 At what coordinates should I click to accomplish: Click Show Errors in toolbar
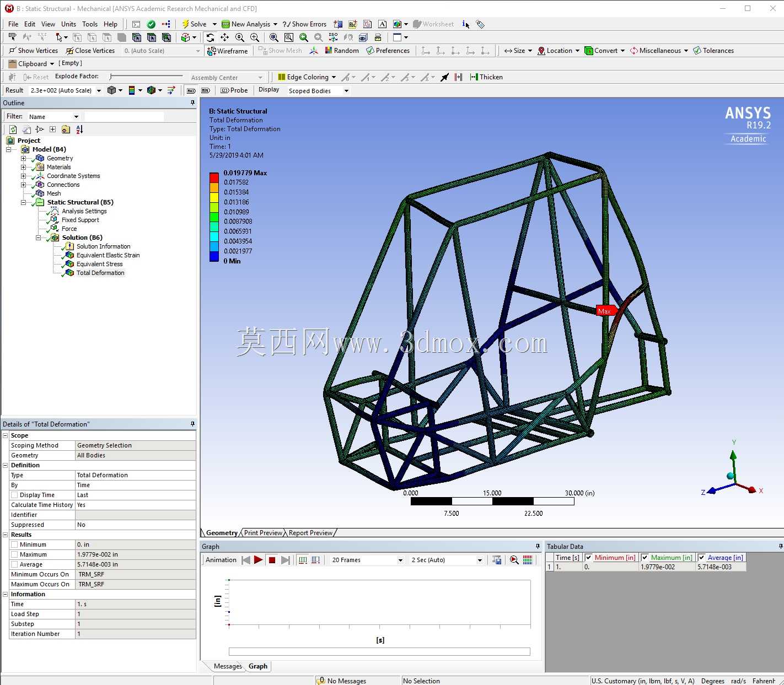305,24
